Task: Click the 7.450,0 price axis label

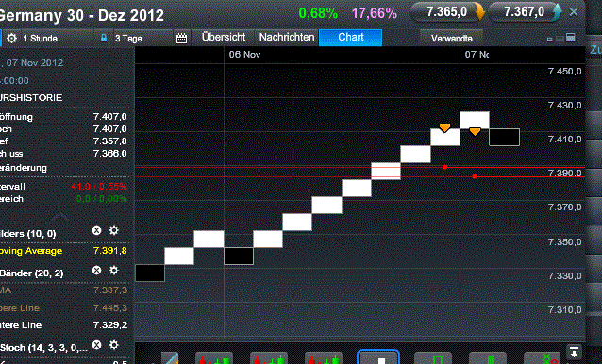Action: pyautogui.click(x=564, y=72)
